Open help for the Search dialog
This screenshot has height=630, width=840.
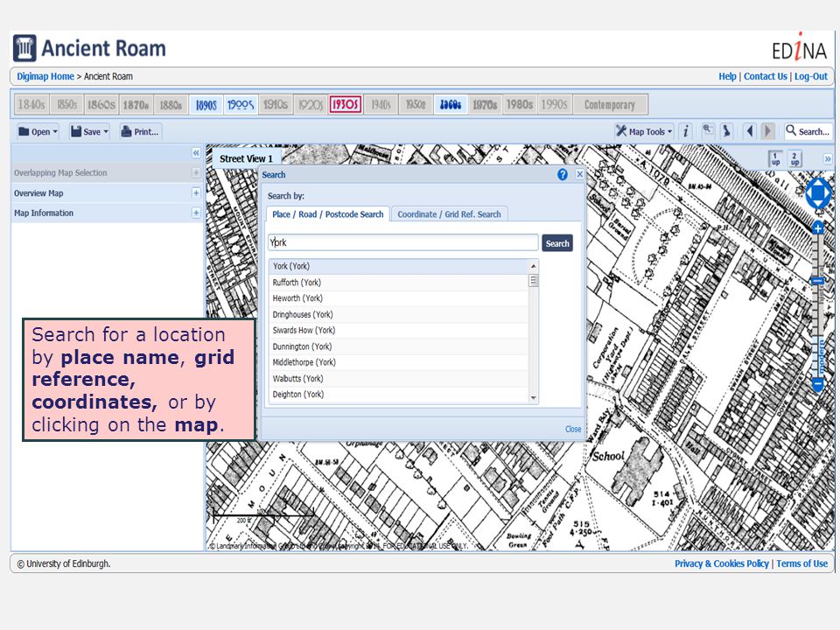pyautogui.click(x=563, y=175)
